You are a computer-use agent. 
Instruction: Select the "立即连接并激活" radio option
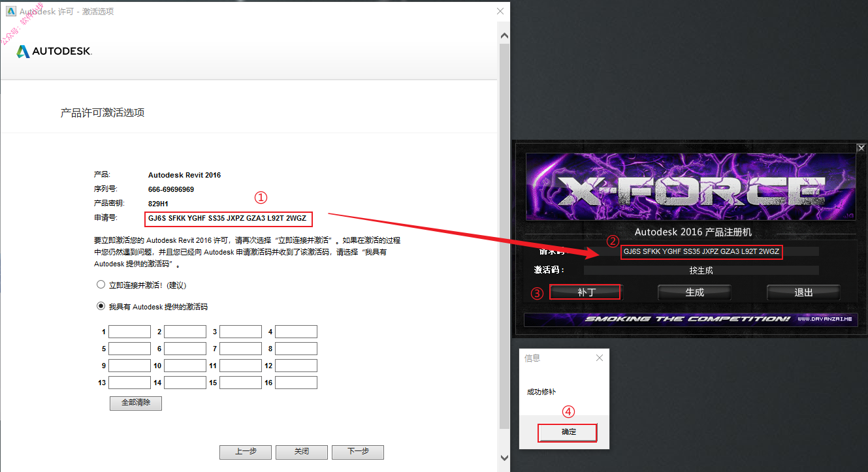pyautogui.click(x=101, y=285)
